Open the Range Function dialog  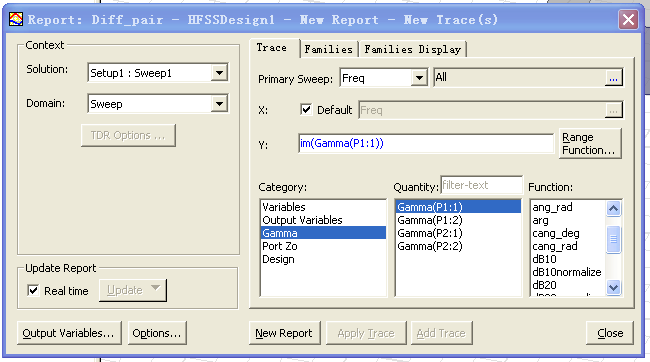[x=589, y=143]
